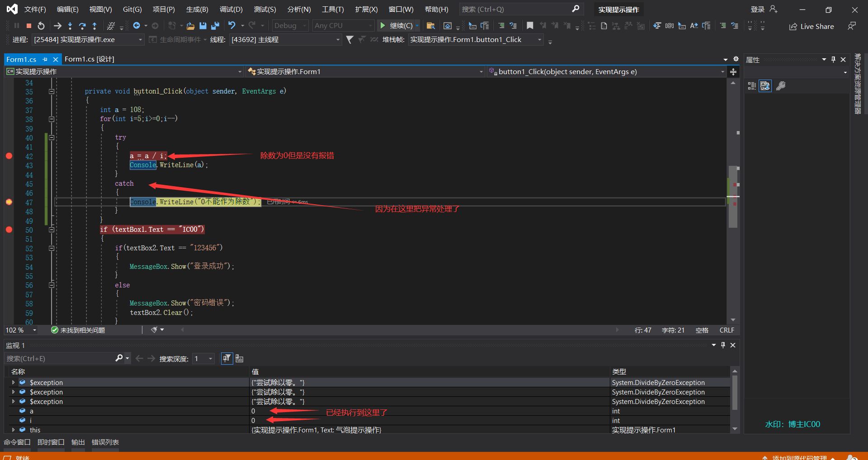
Task: Click the Step Into arrow icon
Action: [x=70, y=26]
